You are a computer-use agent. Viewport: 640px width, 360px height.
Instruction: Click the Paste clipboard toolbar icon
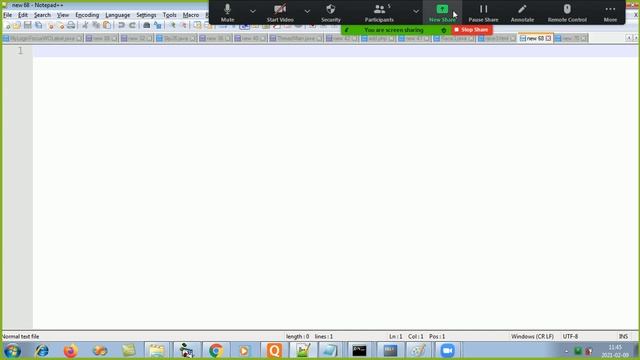tap(107, 26)
